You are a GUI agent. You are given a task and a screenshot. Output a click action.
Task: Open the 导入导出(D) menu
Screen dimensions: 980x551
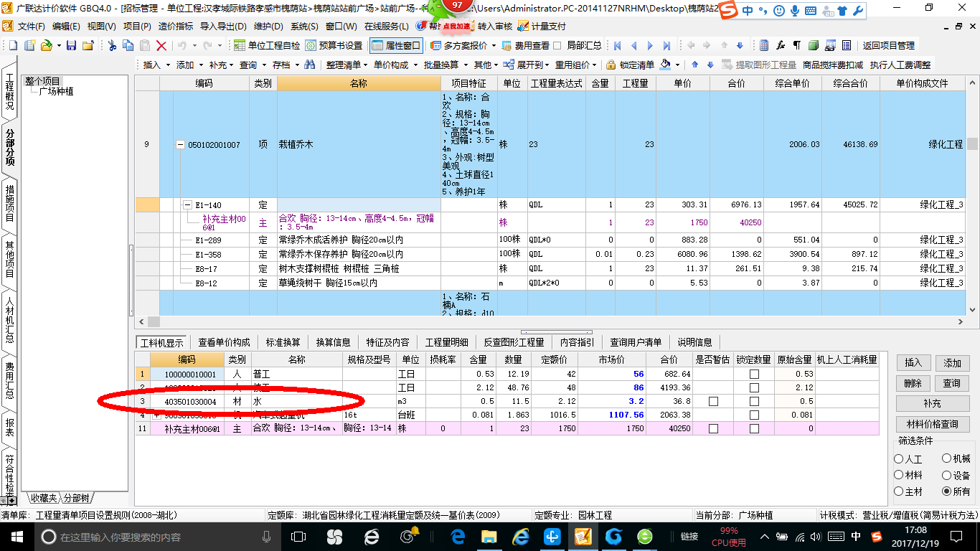(224, 27)
